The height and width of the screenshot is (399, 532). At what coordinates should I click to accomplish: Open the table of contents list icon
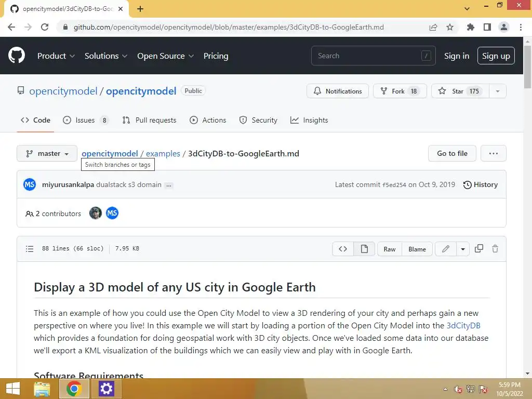pos(30,249)
